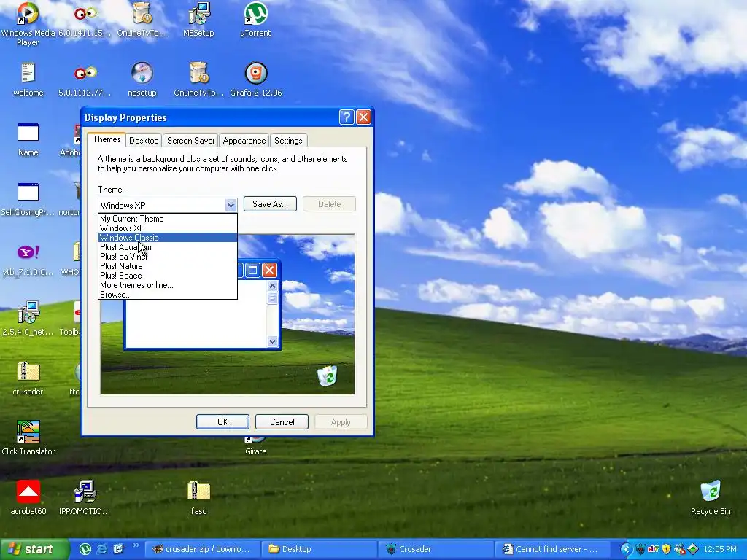
Task: Click the third quick launch icon
Action: 118,549
